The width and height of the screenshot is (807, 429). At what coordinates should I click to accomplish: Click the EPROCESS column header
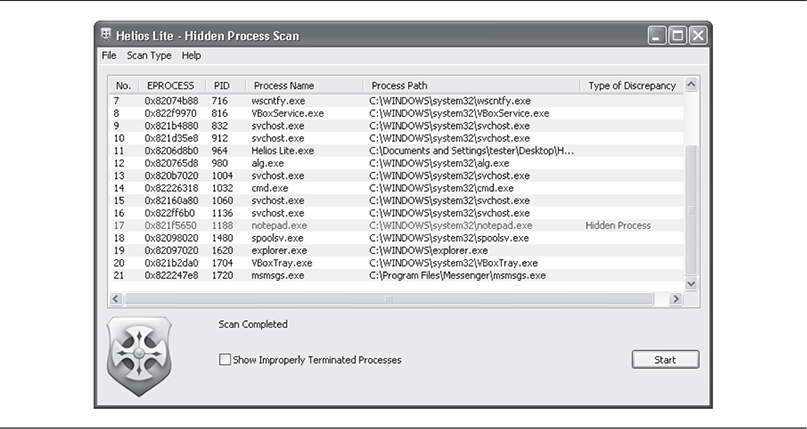coord(170,86)
